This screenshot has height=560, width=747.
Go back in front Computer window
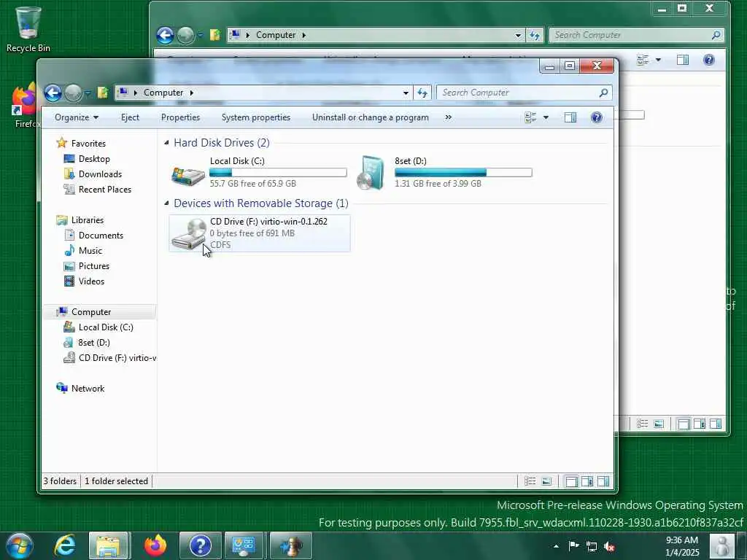[x=53, y=93]
